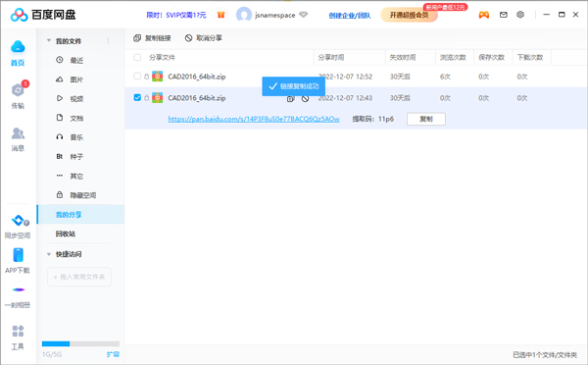
Task: Open the 一刻相册 album icon
Action: [18, 289]
